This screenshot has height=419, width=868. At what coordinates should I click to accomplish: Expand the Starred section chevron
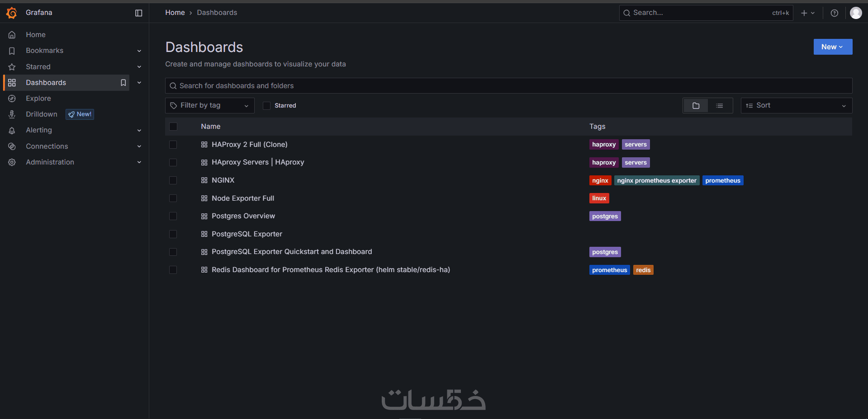point(139,67)
